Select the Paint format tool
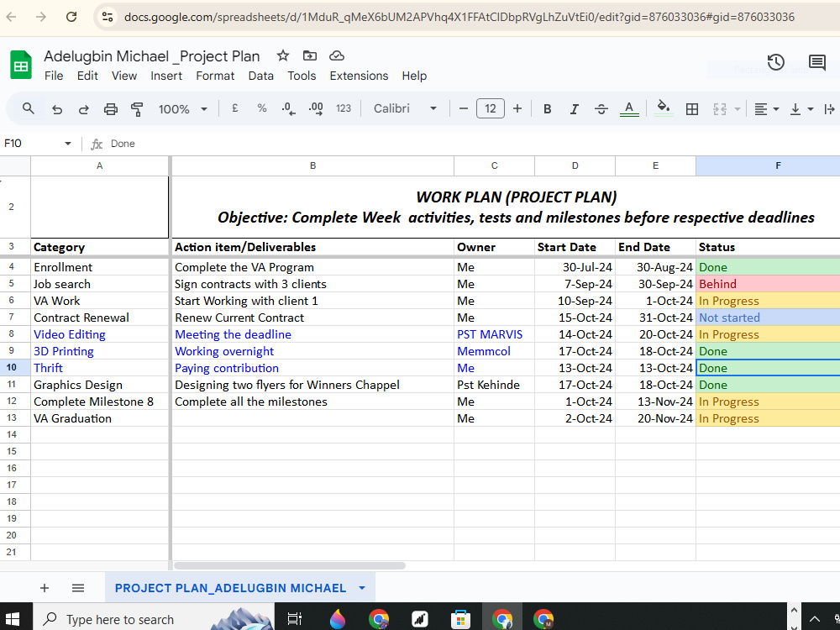 point(137,109)
